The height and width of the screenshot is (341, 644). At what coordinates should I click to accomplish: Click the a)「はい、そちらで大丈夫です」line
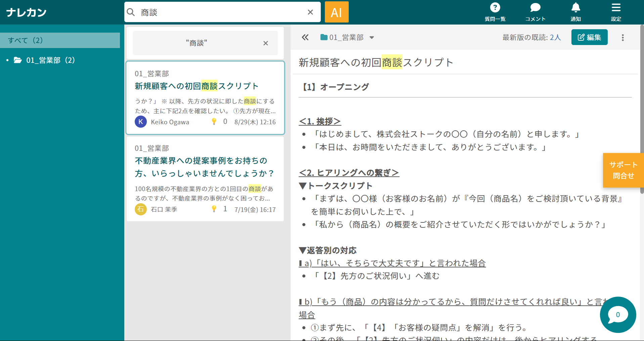pyautogui.click(x=392, y=263)
